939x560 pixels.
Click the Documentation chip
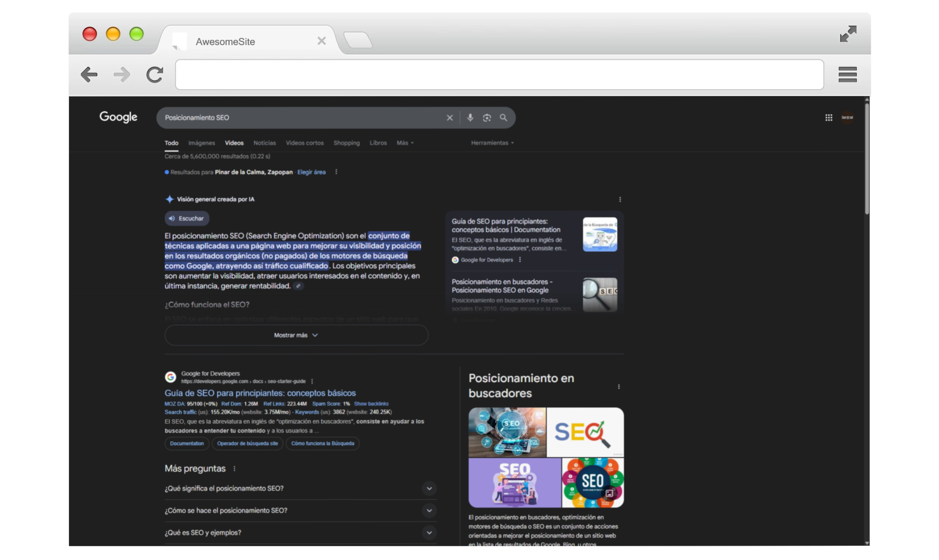click(x=186, y=443)
